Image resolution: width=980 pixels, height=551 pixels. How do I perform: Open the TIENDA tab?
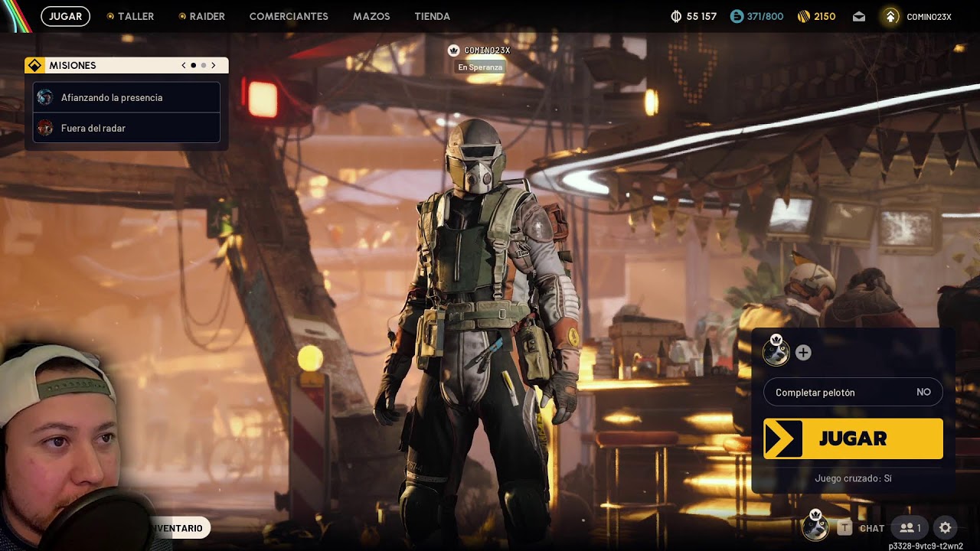click(x=432, y=16)
